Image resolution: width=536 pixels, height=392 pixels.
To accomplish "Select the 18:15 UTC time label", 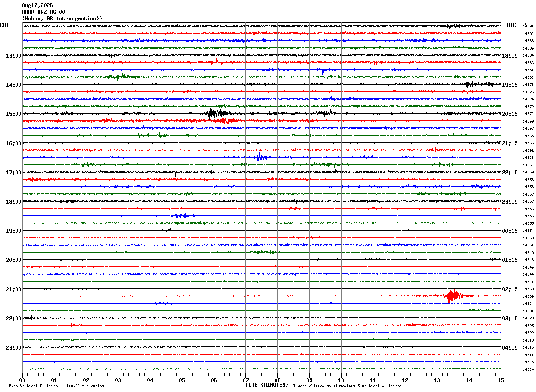I will [510, 55].
